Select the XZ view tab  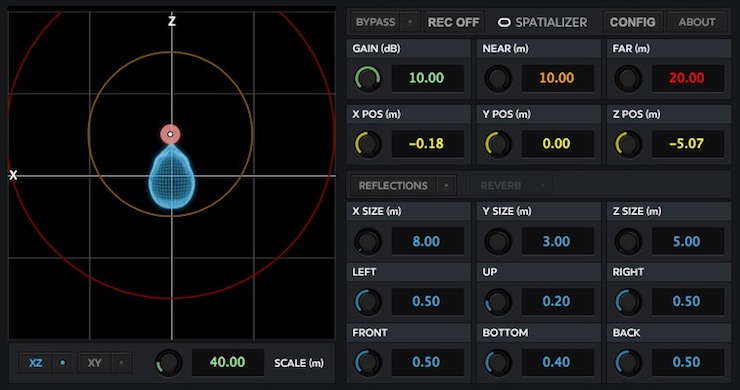(36, 363)
